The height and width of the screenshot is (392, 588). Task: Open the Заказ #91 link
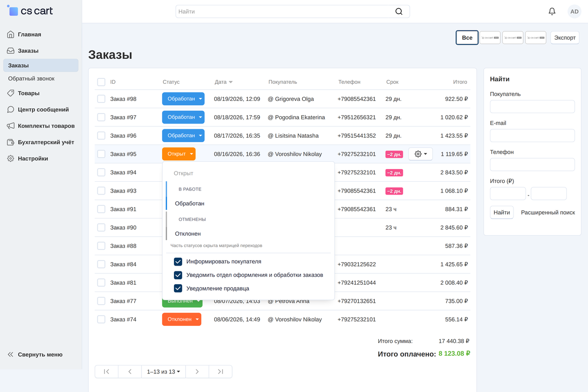coord(123,209)
